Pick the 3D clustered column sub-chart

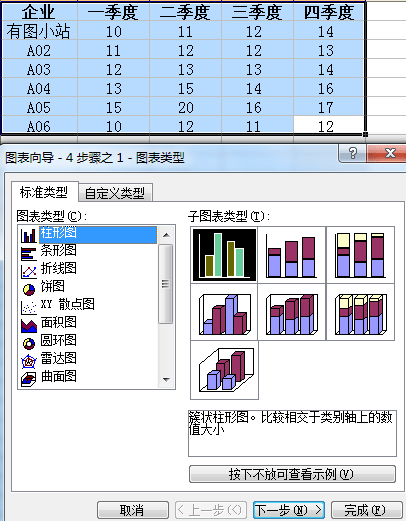point(224,312)
